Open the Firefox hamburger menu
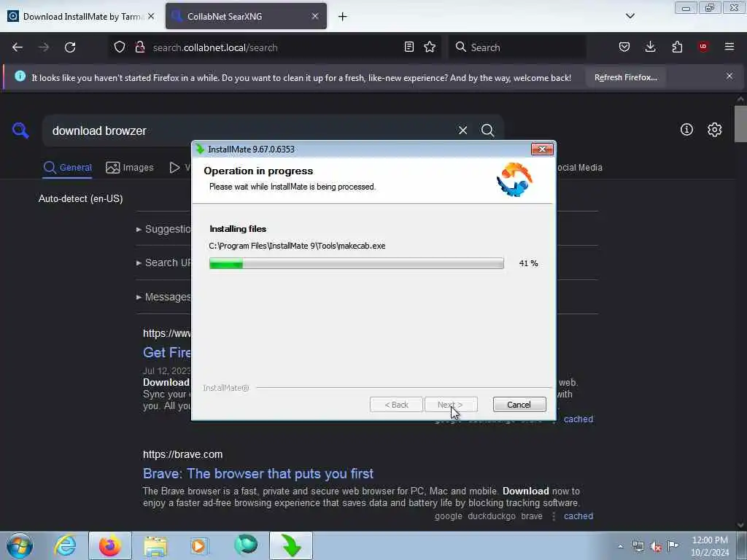The image size is (747, 560). tap(729, 47)
